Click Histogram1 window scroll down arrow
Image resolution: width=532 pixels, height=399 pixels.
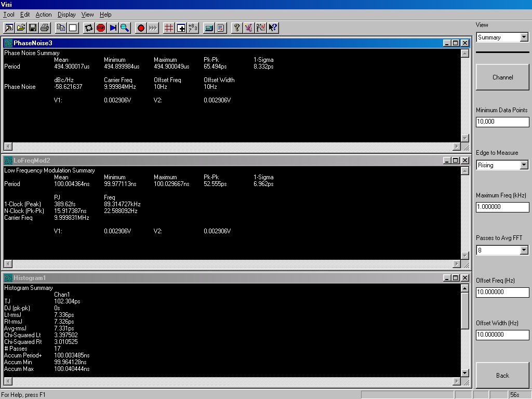(x=465, y=373)
